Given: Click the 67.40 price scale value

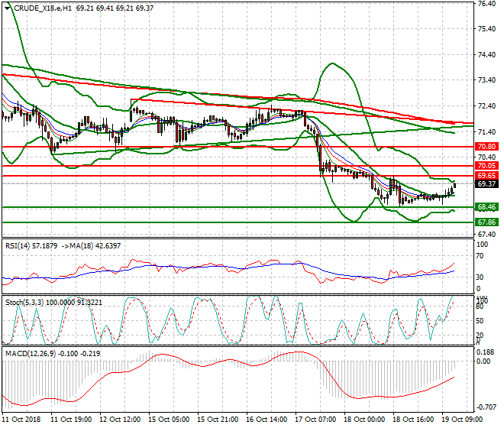Looking at the screenshot, I should (486, 235).
